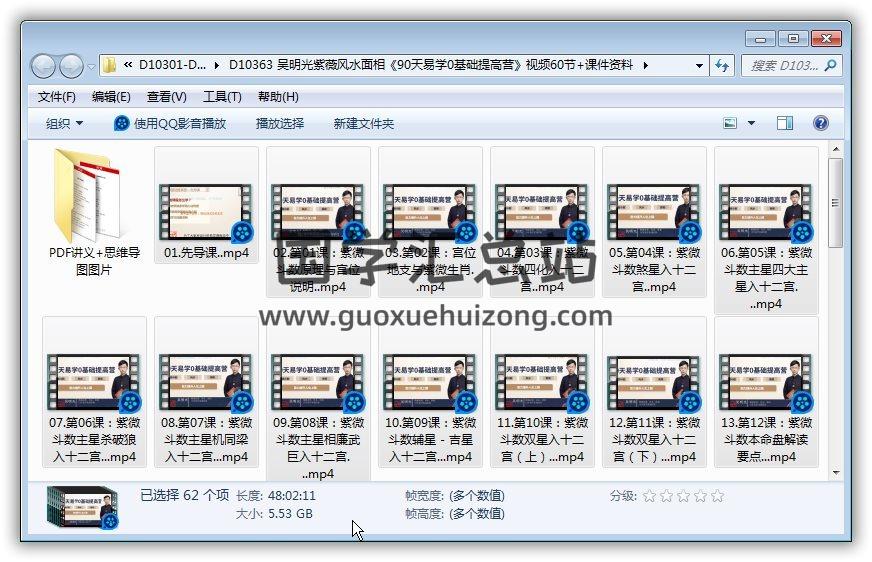Select video thumbnail 01.先导课..mp4

(206, 212)
